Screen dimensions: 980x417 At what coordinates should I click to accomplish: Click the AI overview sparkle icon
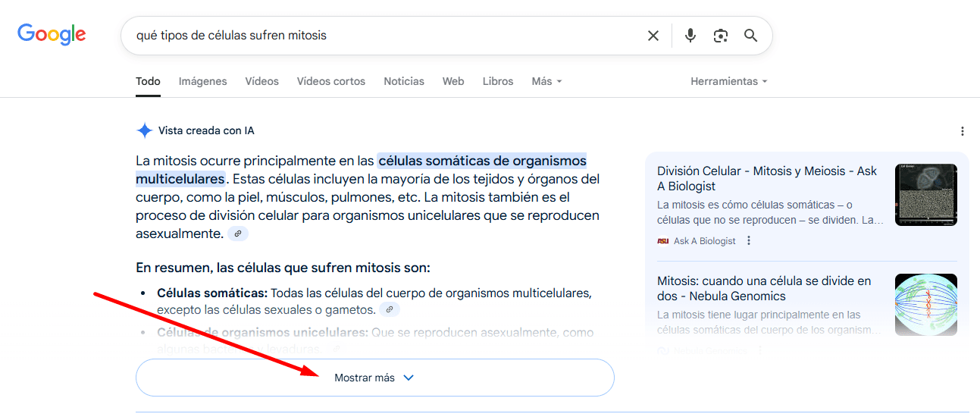(144, 130)
